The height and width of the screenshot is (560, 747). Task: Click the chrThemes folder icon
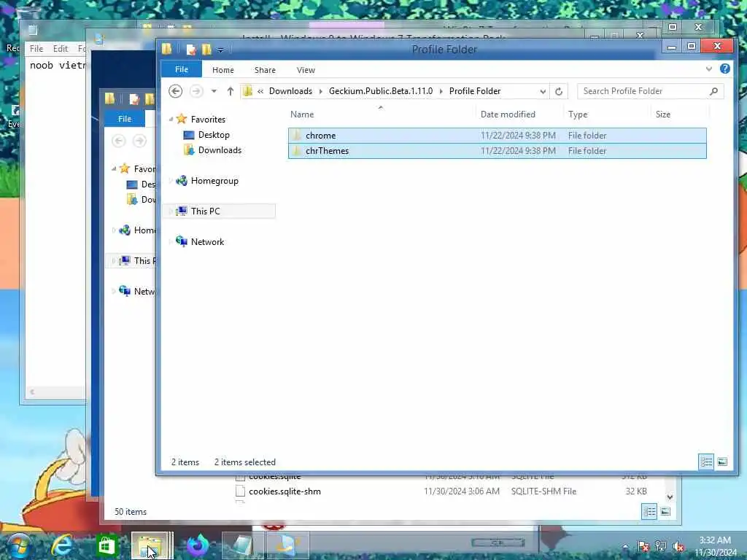click(298, 150)
